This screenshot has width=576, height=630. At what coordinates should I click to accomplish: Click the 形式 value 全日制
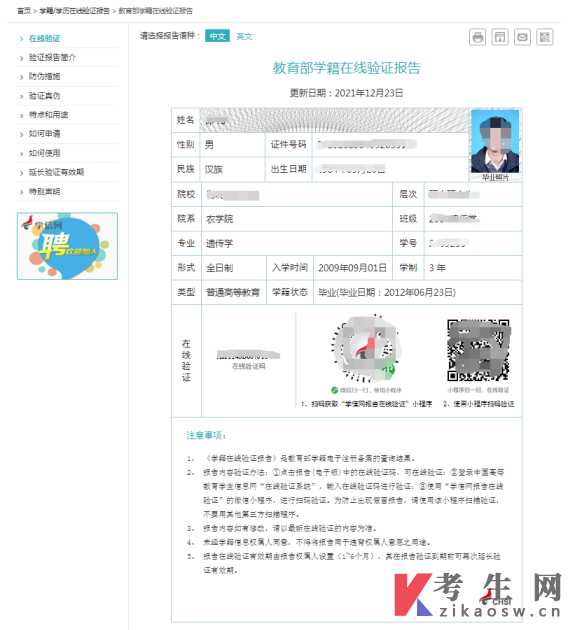coord(219,268)
